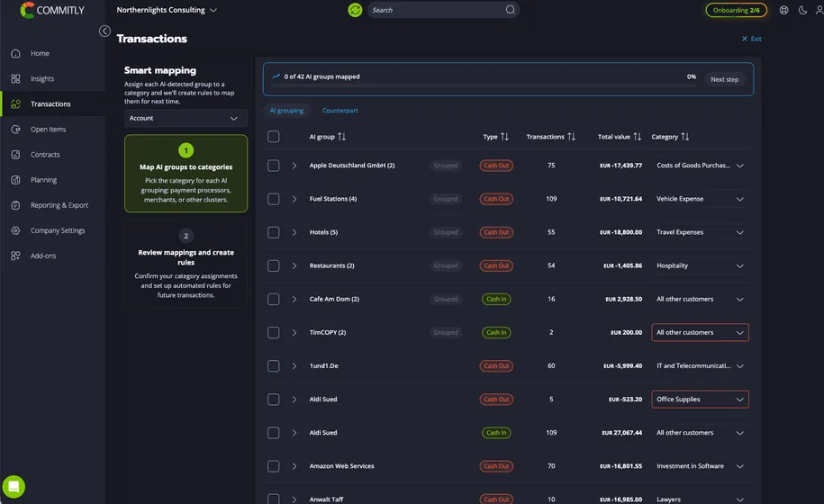Click the search magnifier icon
This screenshot has height=504, width=824.
click(x=511, y=10)
